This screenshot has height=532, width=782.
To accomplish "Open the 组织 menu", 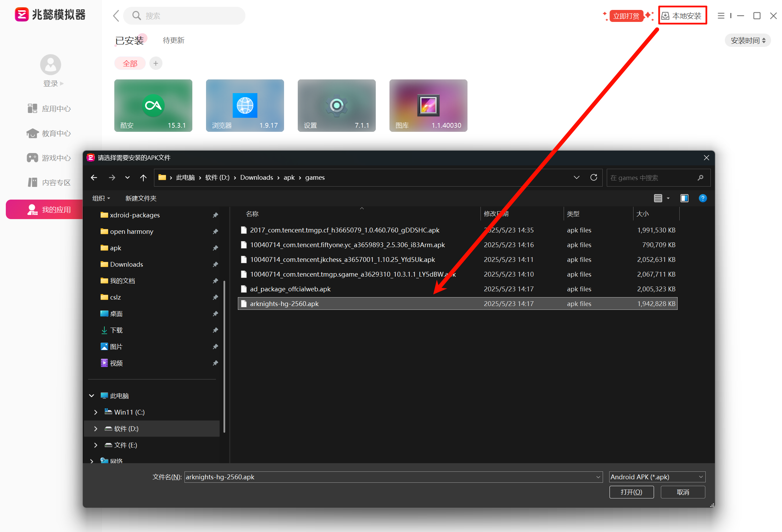I will [x=101, y=198].
